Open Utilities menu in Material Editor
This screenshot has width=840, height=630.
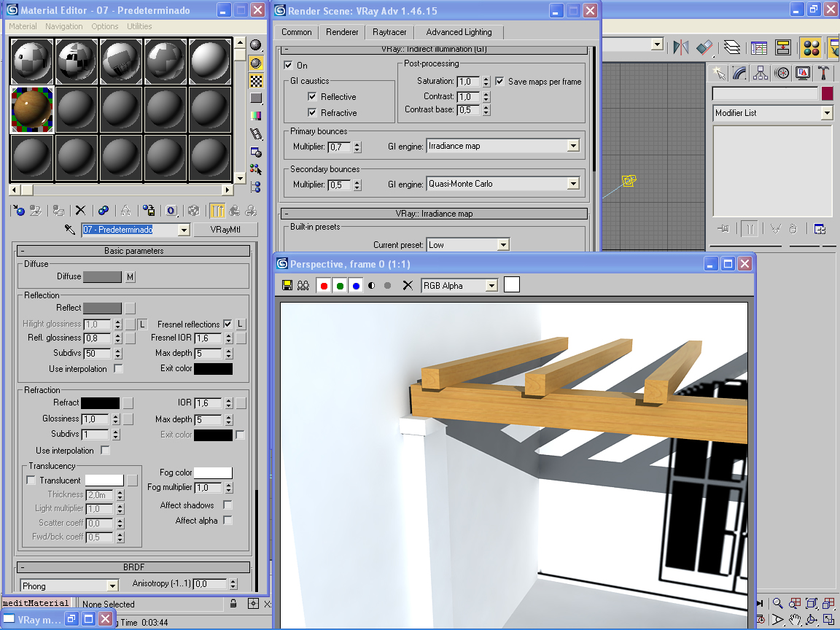click(139, 26)
